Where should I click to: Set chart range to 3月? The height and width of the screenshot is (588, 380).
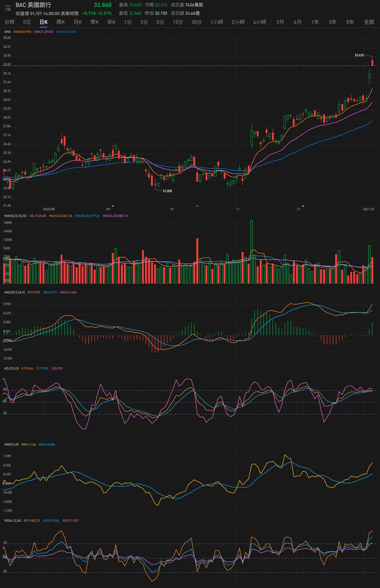click(280, 22)
